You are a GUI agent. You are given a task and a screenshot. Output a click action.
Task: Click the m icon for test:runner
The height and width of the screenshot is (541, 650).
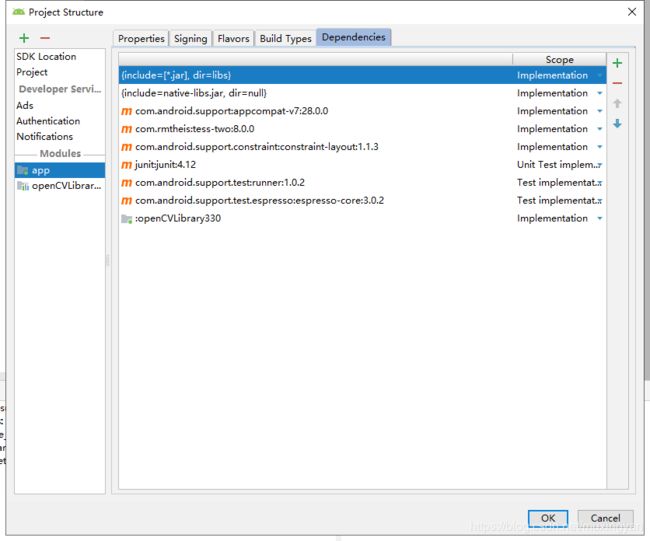[126, 182]
